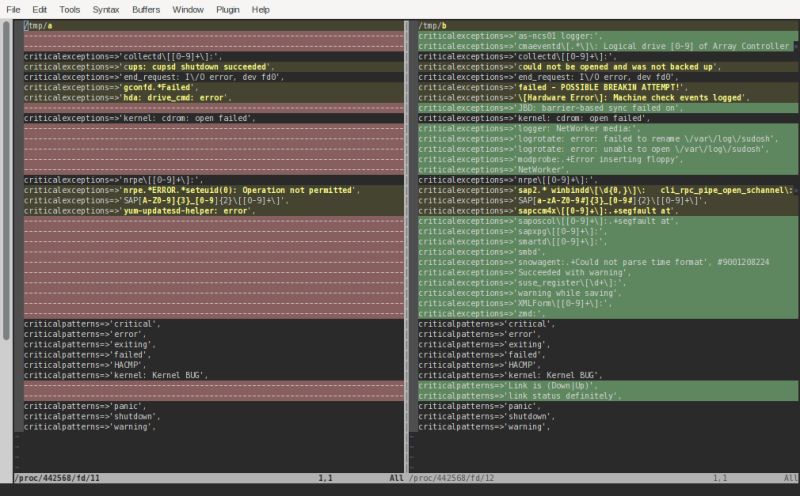Image resolution: width=800 pixels, height=496 pixels.
Task: Click the /tmp/b header in right pane
Action: [x=432, y=26]
